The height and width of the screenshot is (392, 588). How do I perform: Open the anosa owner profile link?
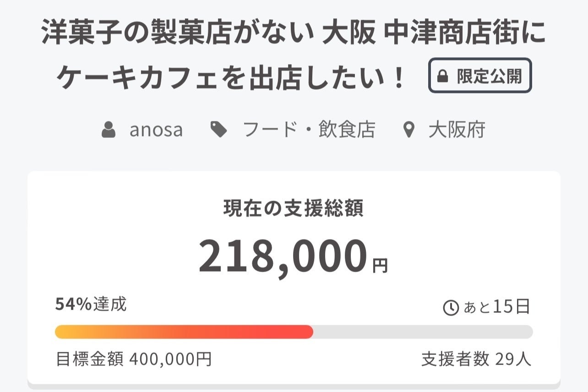click(156, 130)
